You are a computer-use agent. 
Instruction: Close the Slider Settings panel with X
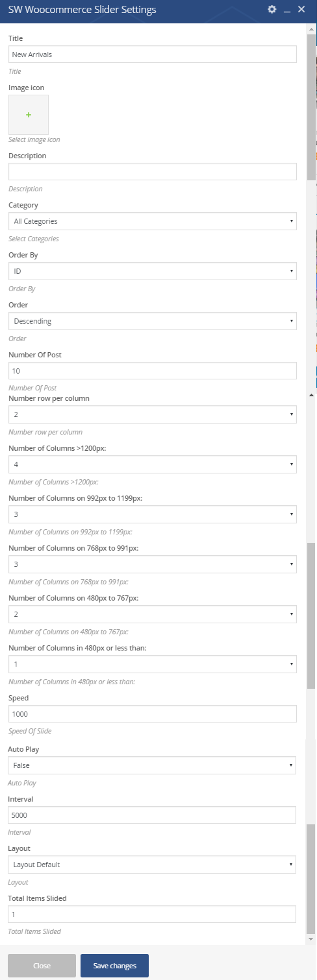(x=301, y=10)
